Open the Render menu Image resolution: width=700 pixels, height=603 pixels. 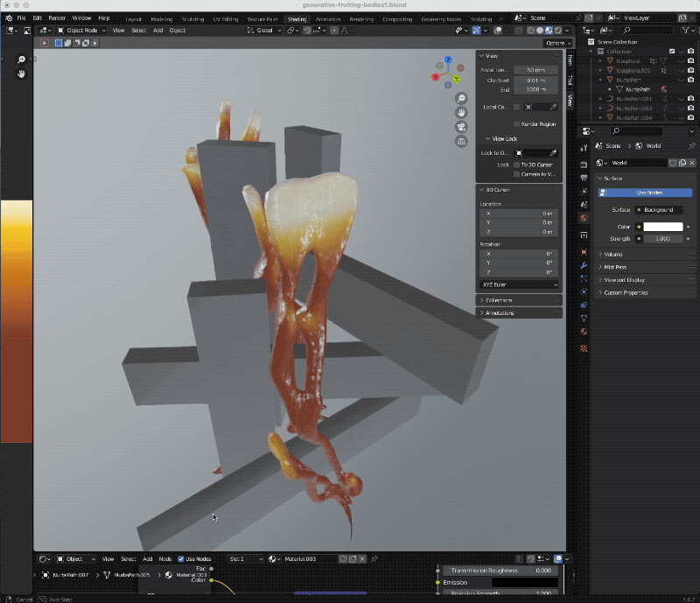(x=57, y=18)
